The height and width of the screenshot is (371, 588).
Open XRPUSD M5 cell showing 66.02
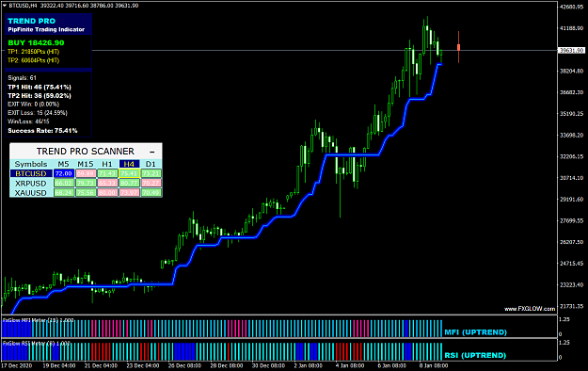(x=63, y=184)
